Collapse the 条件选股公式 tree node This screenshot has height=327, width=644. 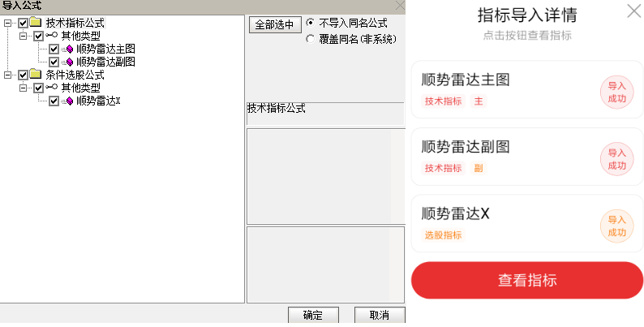coord(7,75)
